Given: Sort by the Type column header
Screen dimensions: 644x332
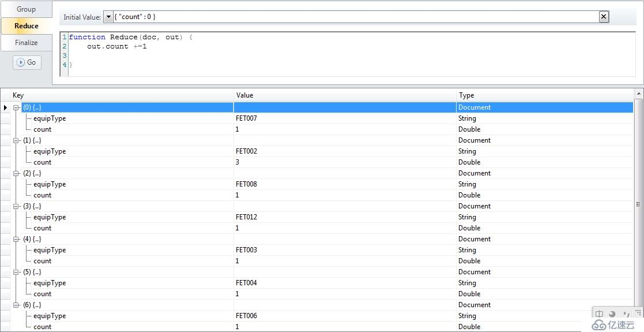Looking at the screenshot, I should pos(545,95).
